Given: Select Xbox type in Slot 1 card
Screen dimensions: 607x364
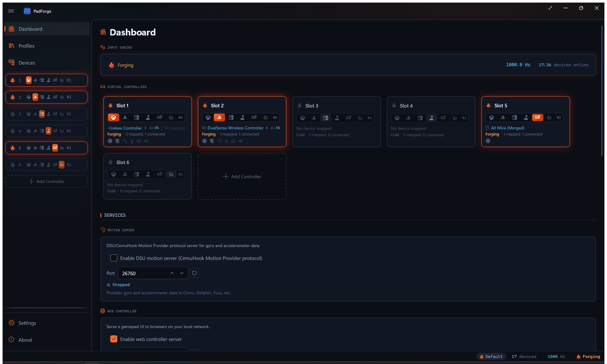Looking at the screenshot, I should coord(114,117).
